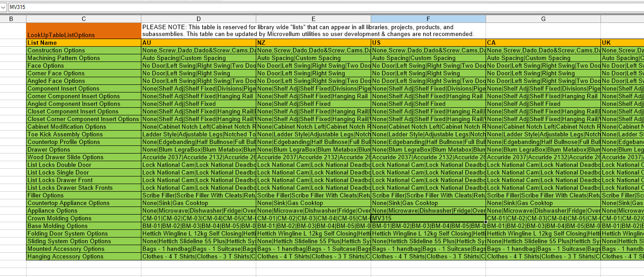The image size is (644, 277).
Task: Select NZ column Machining Pattern Auto Spacing cell
Action: click(313, 58)
